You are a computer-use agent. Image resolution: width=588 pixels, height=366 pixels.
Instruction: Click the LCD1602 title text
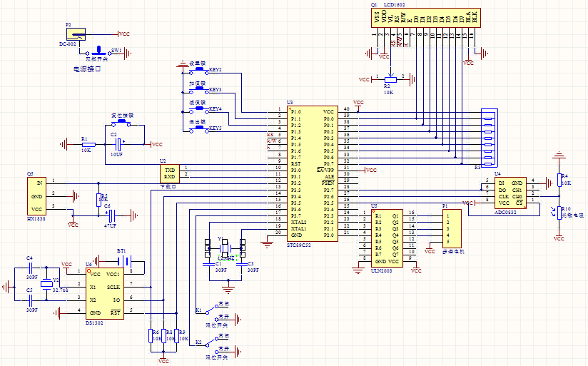395,4
